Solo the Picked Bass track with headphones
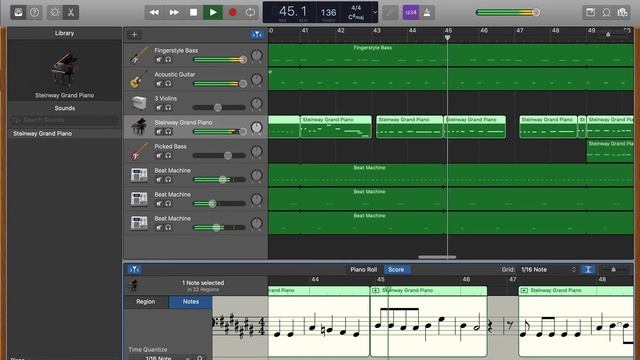 click(168, 156)
